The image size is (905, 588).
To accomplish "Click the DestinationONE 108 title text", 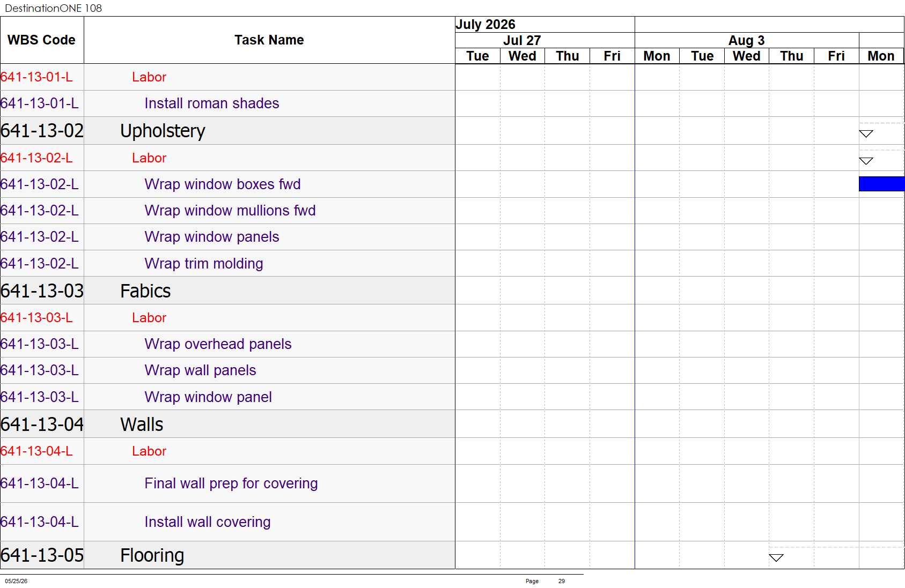I will (x=53, y=8).
